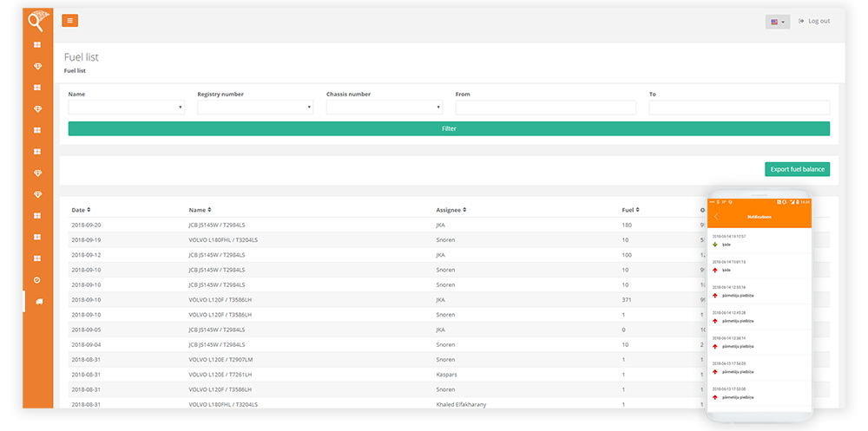
Task: Tap the 2018-06-14 19:12:57 notification timestamp
Action: coord(728,237)
